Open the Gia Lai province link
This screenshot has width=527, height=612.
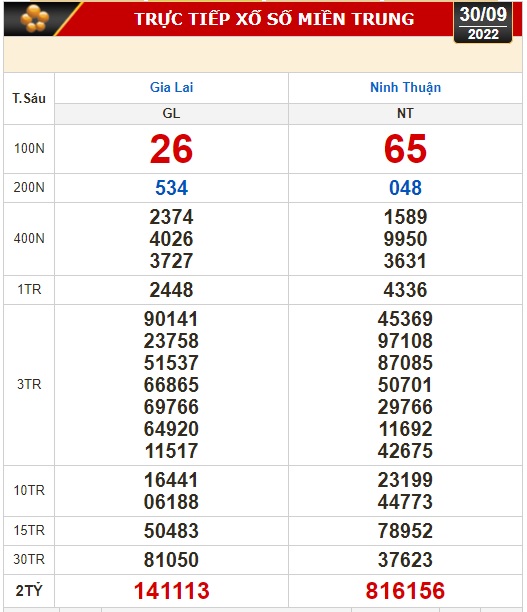171,87
